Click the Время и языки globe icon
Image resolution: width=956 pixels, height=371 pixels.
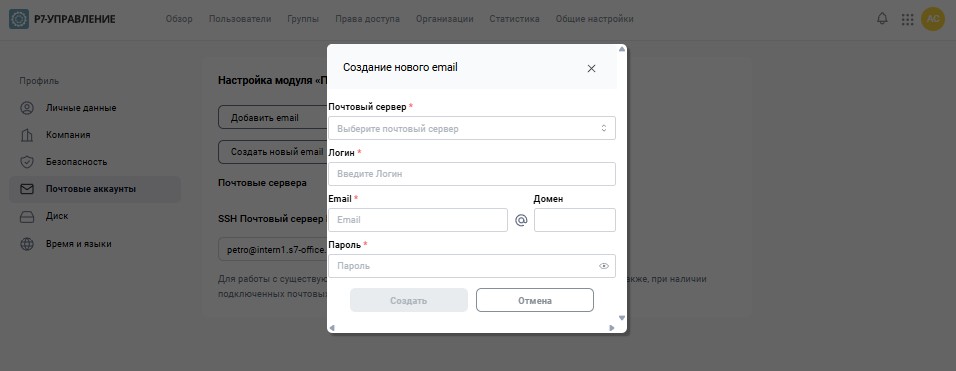point(27,244)
